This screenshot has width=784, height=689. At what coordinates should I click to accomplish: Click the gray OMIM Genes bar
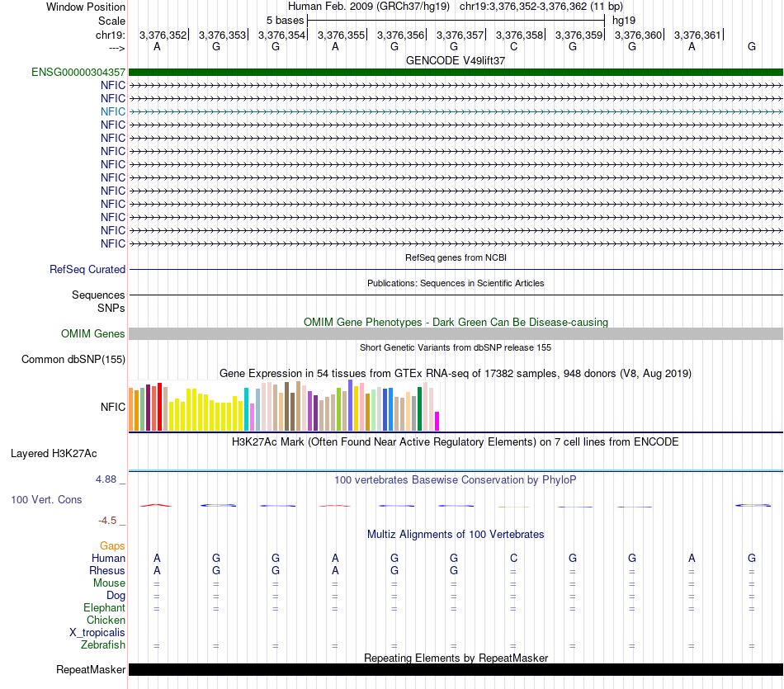click(x=456, y=334)
